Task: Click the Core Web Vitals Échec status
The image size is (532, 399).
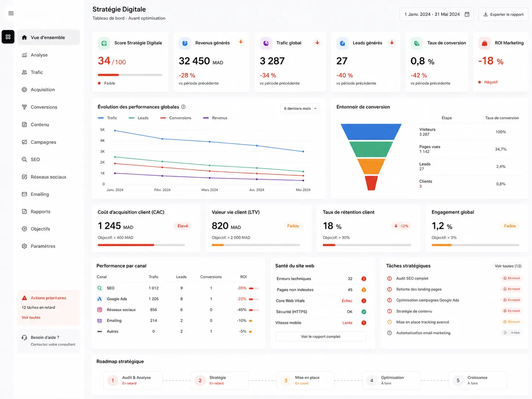Action: (347, 301)
